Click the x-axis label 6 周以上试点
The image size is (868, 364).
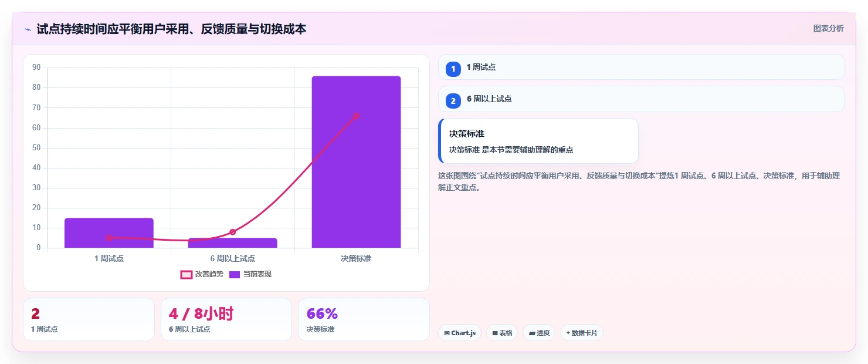[233, 258]
